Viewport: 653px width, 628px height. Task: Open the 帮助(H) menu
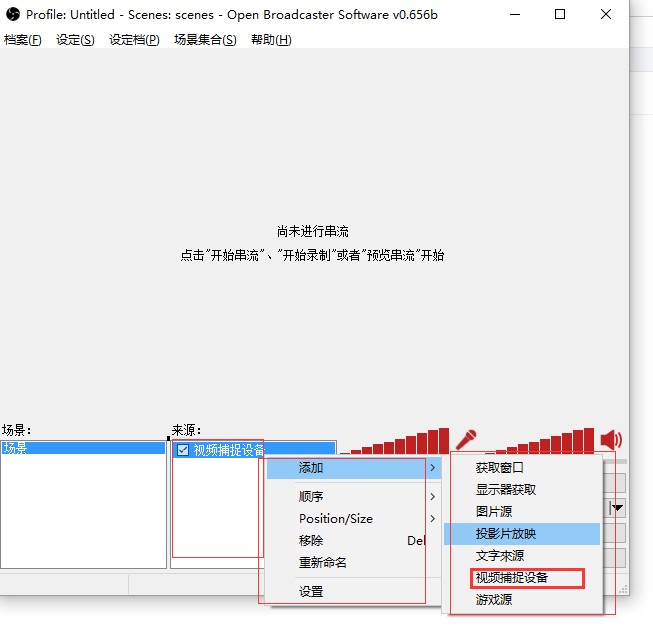click(271, 40)
